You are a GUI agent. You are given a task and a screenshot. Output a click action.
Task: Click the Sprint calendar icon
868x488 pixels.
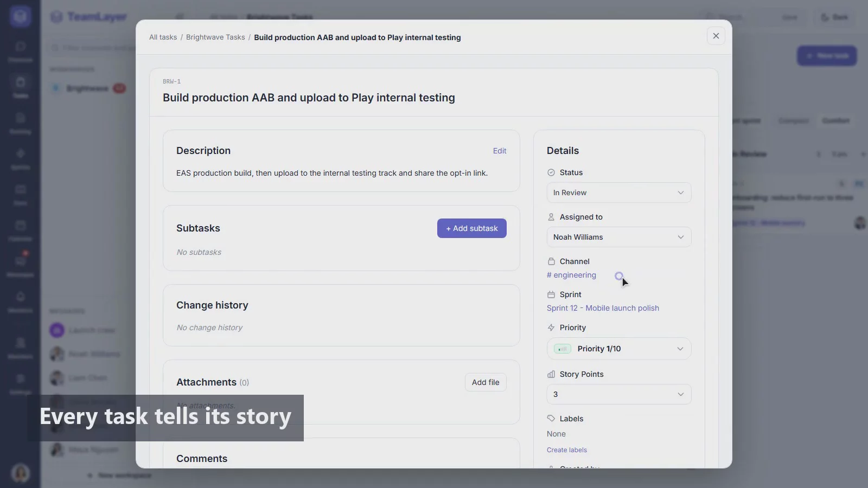[551, 294]
